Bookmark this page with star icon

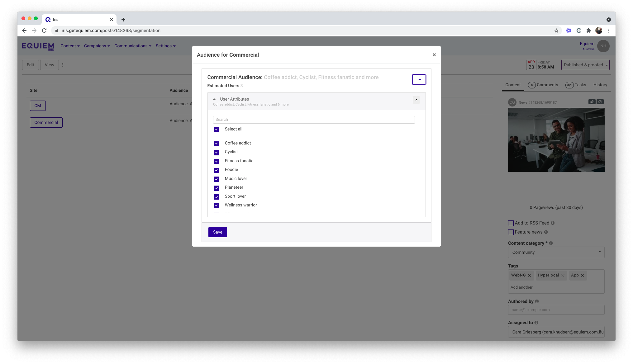pos(556,31)
